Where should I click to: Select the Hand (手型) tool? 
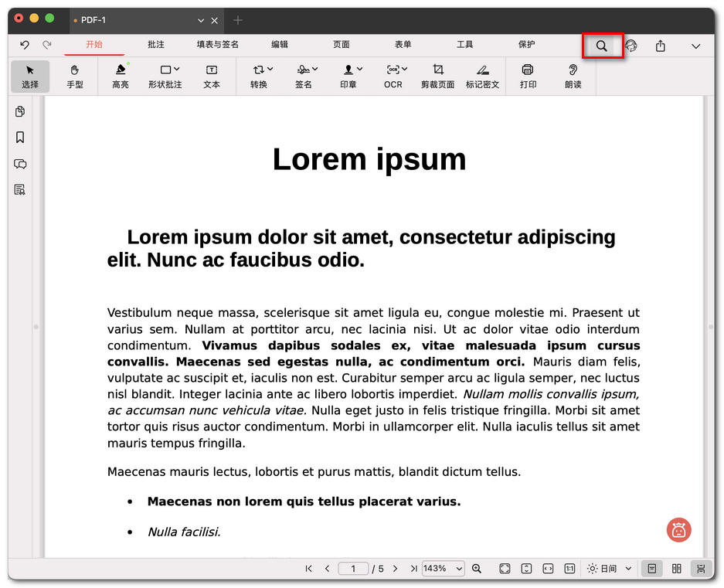pyautogui.click(x=75, y=76)
